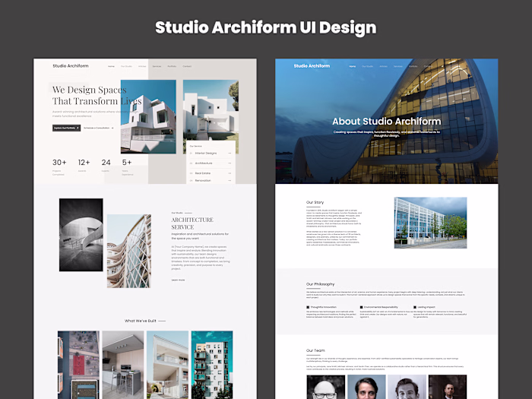Viewport: 532px width, 399px height.
Task: Click the team member in dark suit photo
Action: [x=448, y=387]
